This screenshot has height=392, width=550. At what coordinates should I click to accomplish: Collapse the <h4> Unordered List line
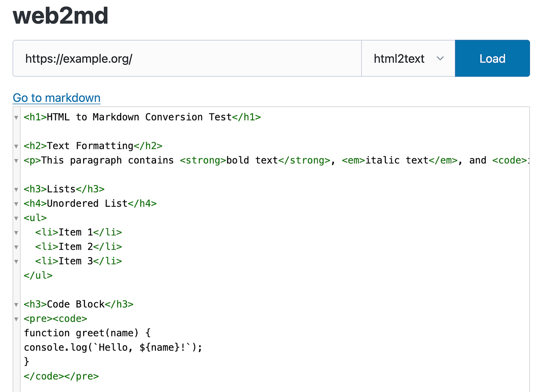(x=16, y=204)
